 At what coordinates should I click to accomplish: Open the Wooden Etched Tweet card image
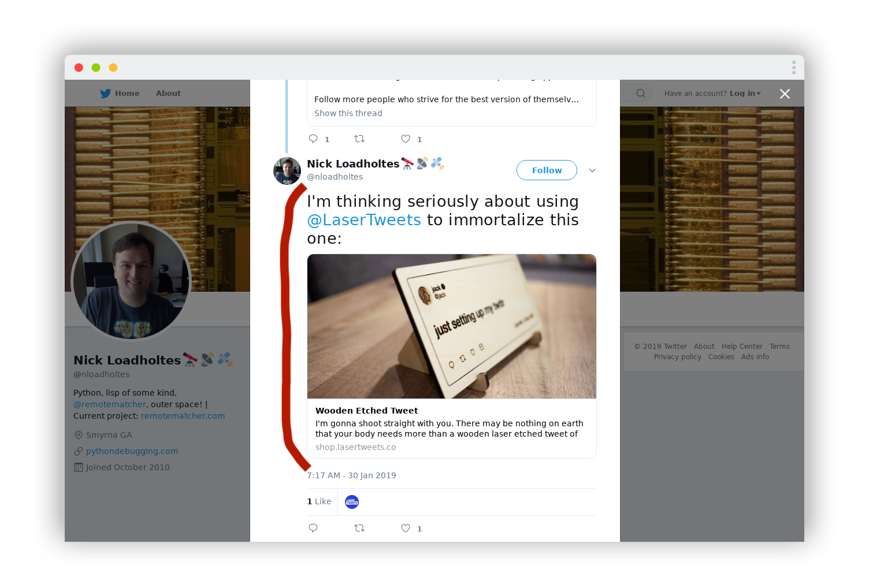pos(452,326)
